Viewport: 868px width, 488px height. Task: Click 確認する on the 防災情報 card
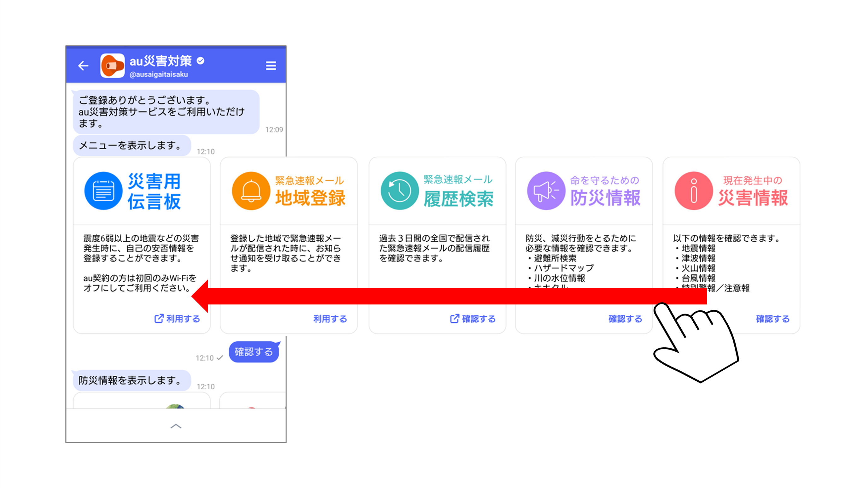[x=626, y=319]
